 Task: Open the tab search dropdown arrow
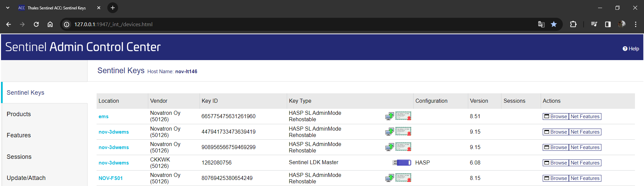8,8
